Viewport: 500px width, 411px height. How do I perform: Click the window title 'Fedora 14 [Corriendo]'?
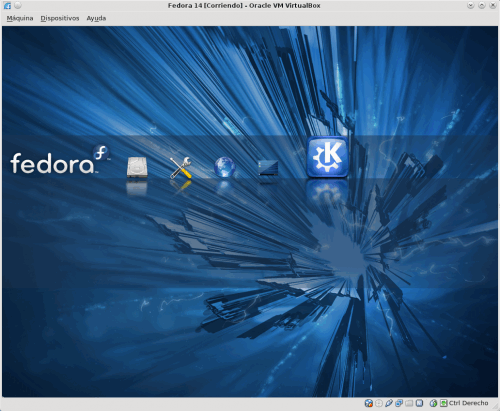click(205, 6)
